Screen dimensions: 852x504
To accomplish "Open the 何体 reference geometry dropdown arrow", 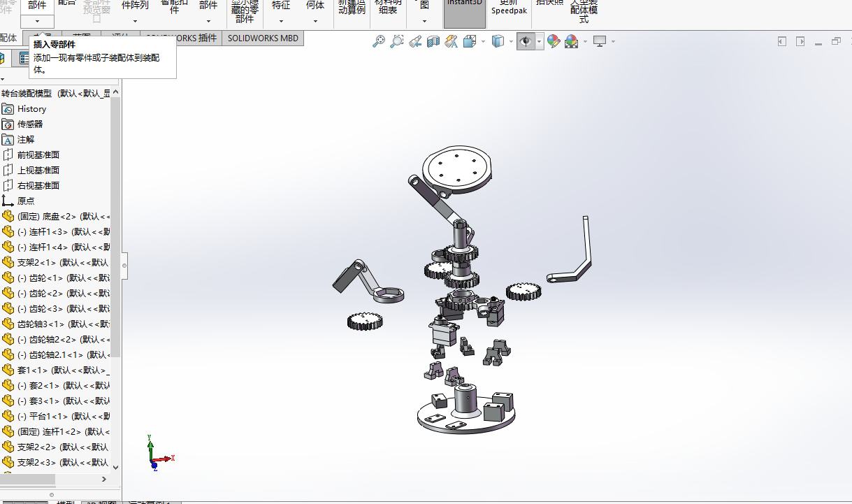I will (x=315, y=21).
